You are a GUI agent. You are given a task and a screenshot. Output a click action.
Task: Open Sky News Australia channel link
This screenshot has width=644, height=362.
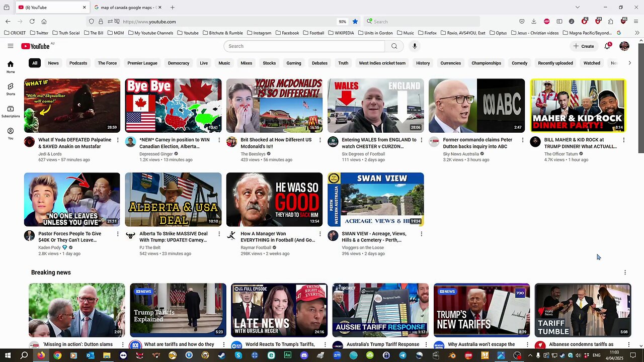click(461, 154)
